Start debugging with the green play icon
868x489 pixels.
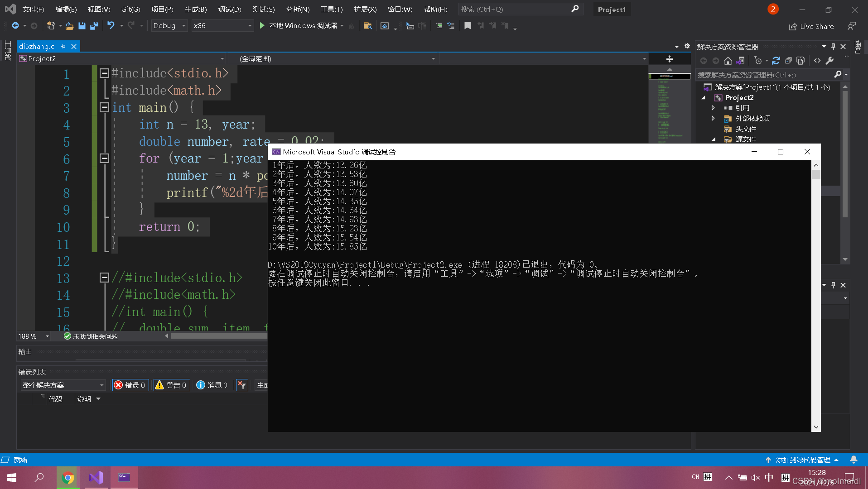262,26
